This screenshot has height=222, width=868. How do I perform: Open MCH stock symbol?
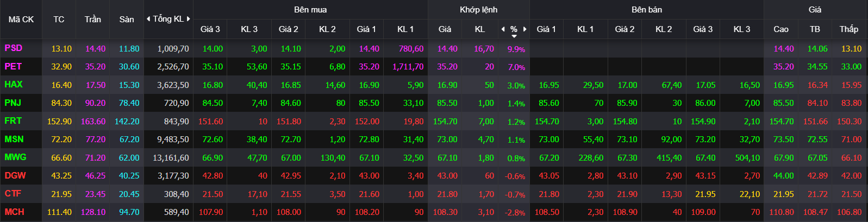15,212
